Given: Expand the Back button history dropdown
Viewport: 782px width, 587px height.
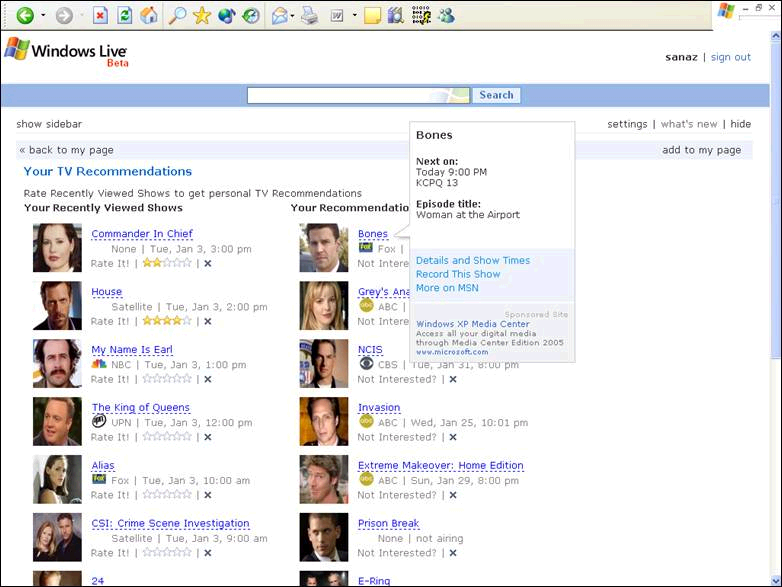Looking at the screenshot, I should pyautogui.click(x=43, y=15).
